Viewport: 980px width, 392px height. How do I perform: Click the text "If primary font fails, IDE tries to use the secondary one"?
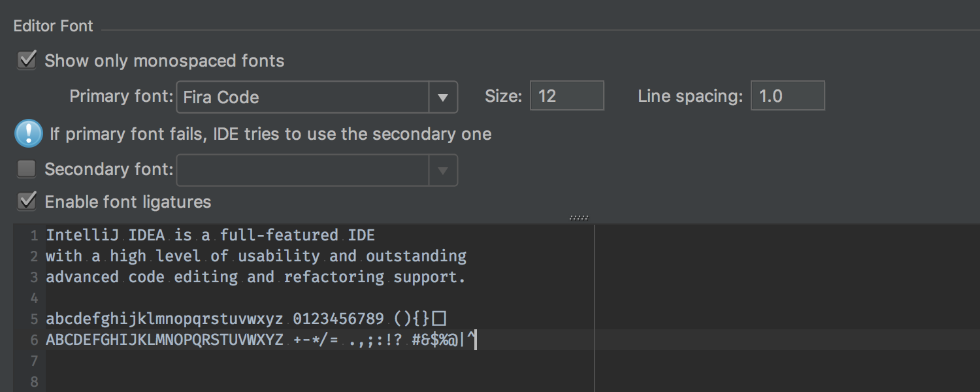[271, 134]
